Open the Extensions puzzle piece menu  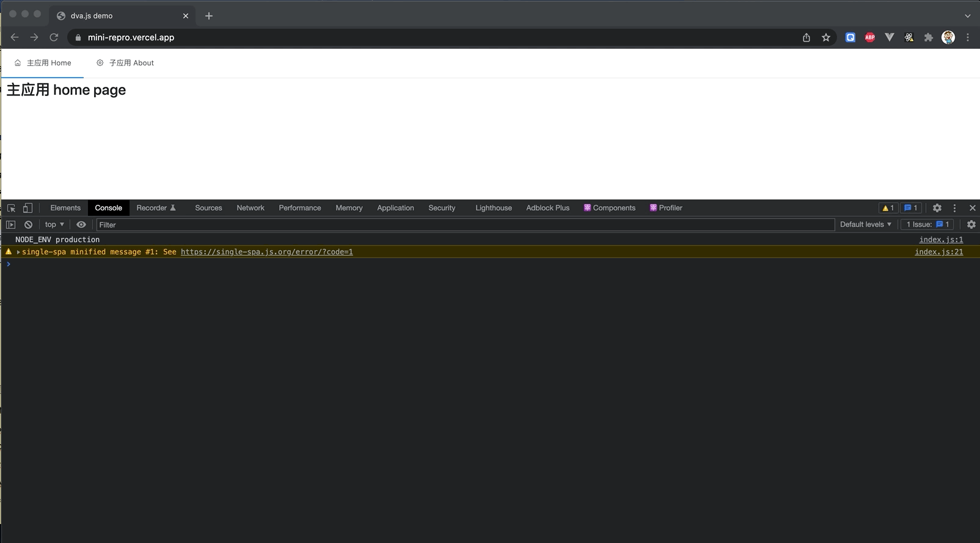929,37
